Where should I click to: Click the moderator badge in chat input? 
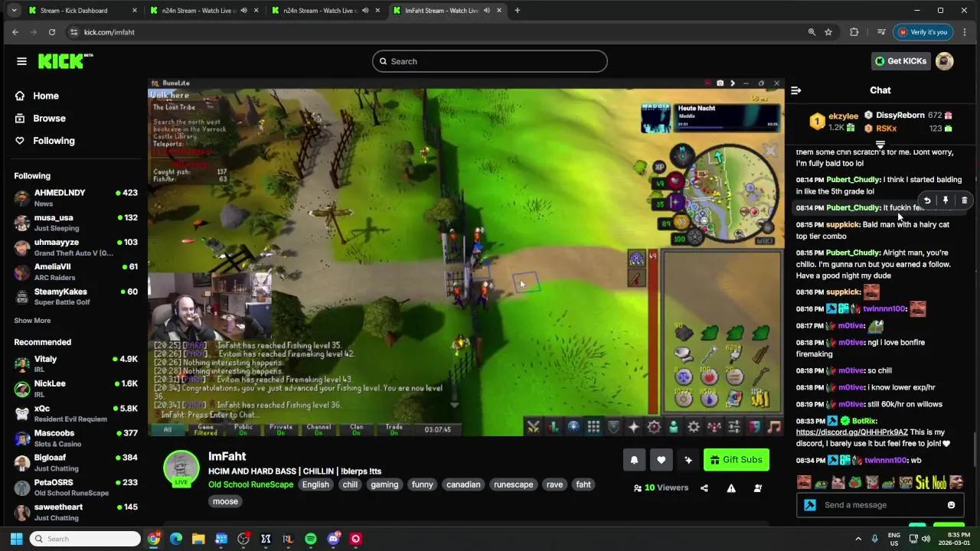[x=810, y=505]
